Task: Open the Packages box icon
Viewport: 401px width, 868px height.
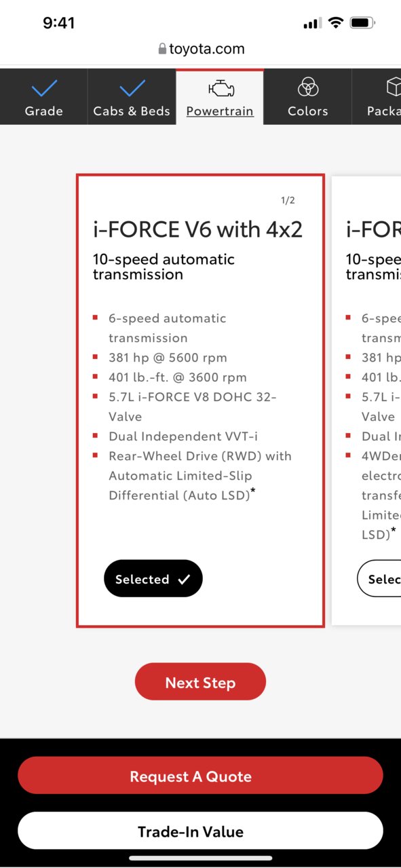Action: point(394,88)
